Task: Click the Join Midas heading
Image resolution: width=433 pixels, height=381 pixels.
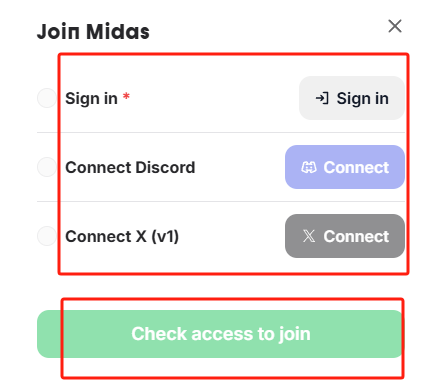Action: click(93, 32)
